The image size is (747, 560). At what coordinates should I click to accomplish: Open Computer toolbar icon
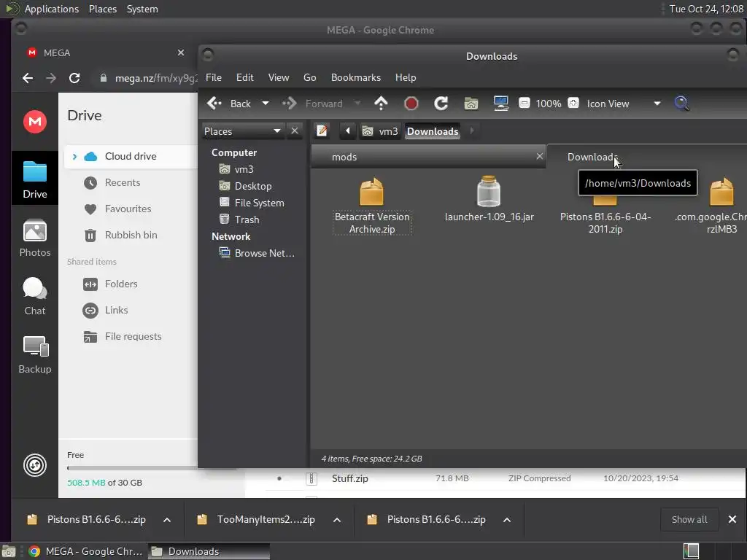[500, 104]
